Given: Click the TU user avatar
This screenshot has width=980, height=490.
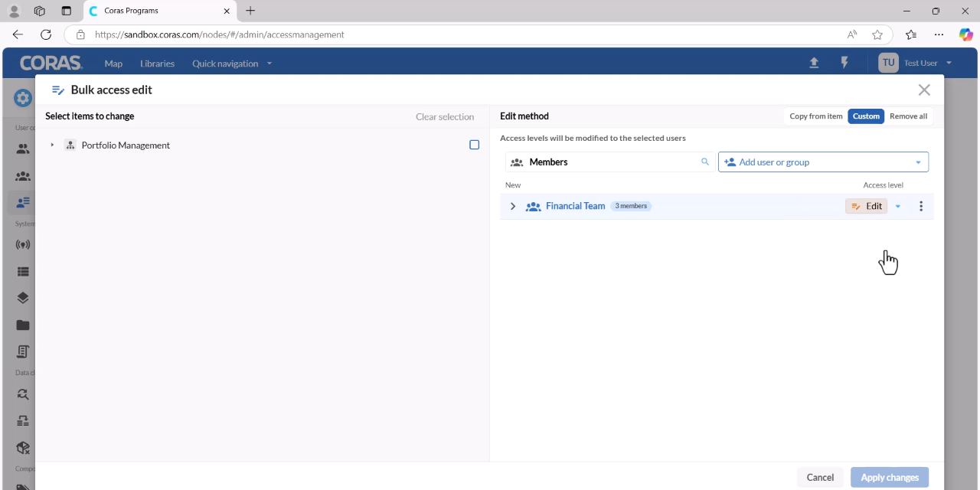Looking at the screenshot, I should pyautogui.click(x=888, y=63).
